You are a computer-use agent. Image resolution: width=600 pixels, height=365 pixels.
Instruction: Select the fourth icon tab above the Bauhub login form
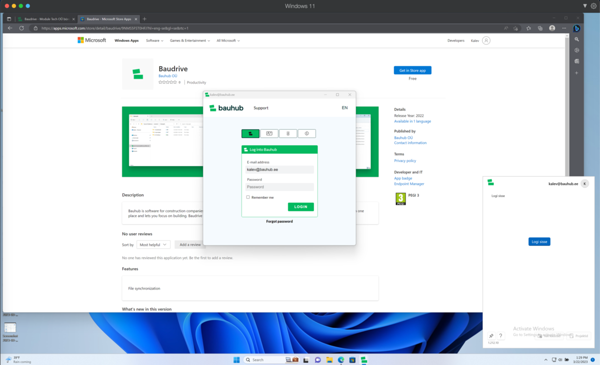(x=307, y=134)
